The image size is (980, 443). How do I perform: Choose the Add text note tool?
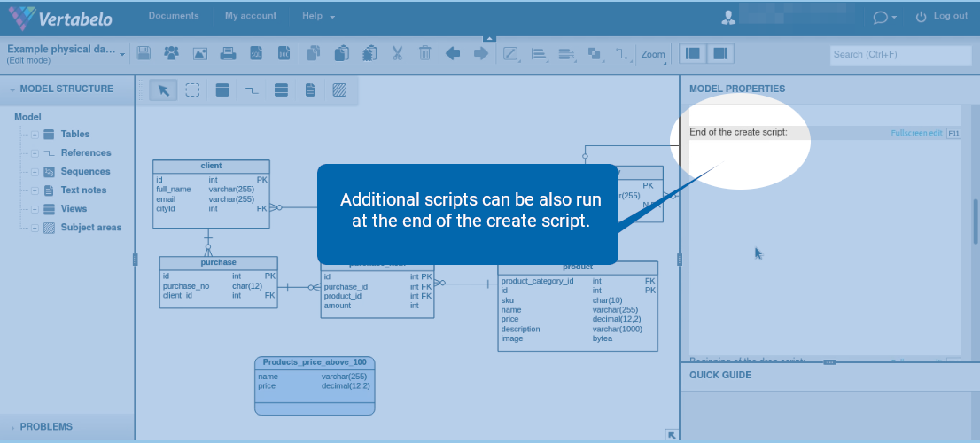pos(310,90)
